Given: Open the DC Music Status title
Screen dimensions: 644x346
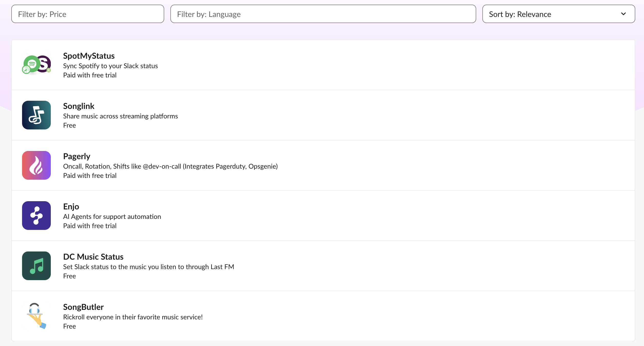Looking at the screenshot, I should pos(93,257).
